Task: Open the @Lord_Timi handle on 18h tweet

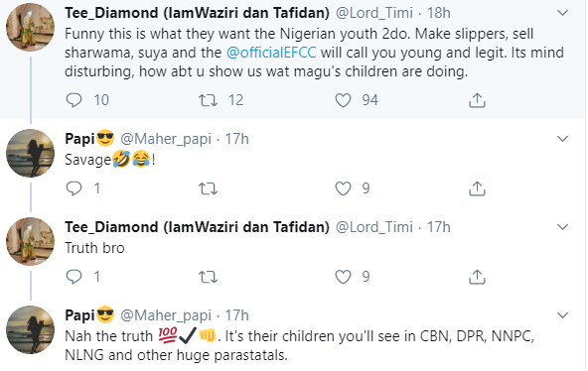Action: [373, 13]
